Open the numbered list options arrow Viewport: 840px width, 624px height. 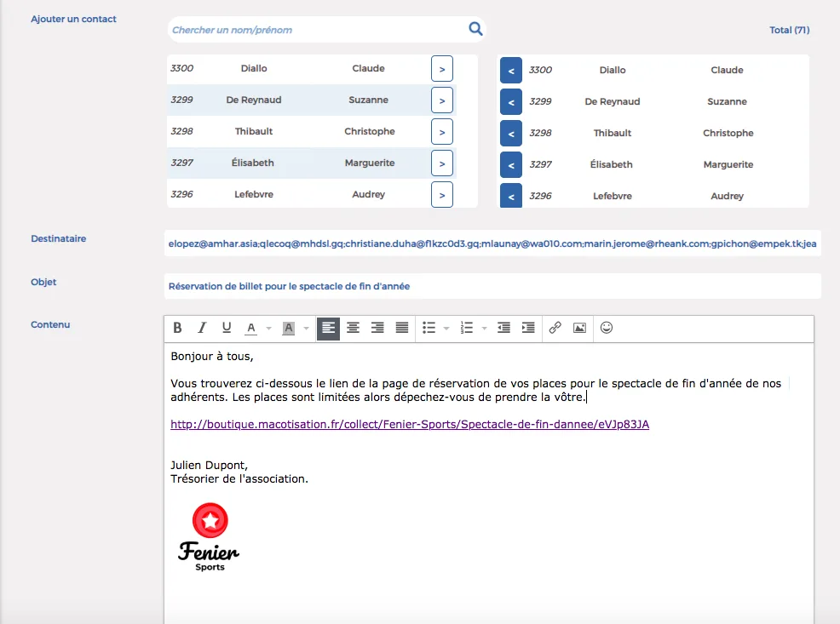(x=484, y=328)
